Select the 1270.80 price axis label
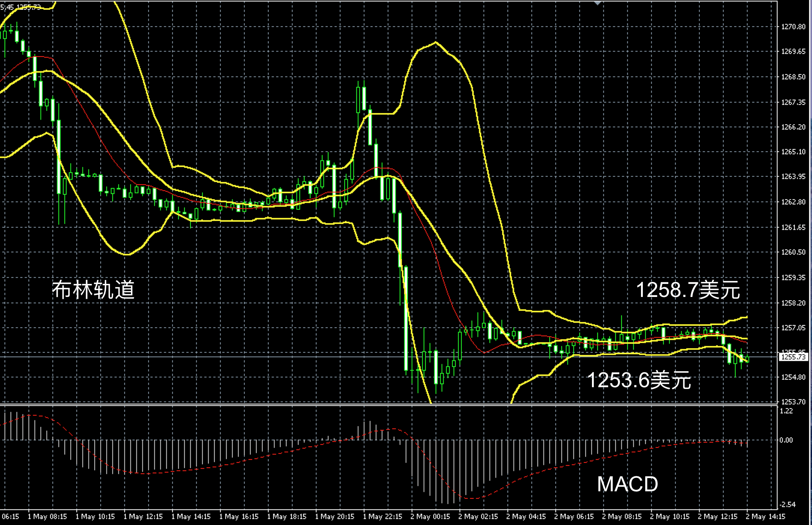Viewport: 812px width, 525px height. (x=793, y=27)
